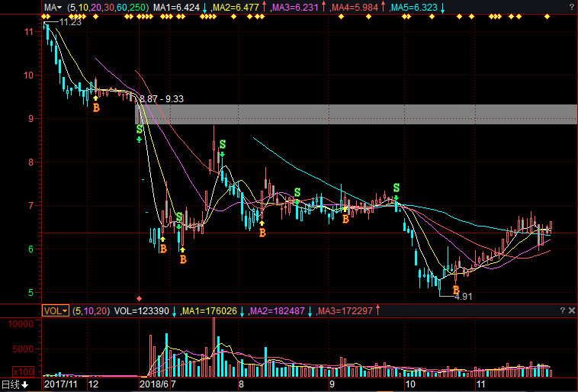The height and width of the screenshot is (392, 578).
Task: Click the 2018/6 date on the time axis
Action: [153, 385]
